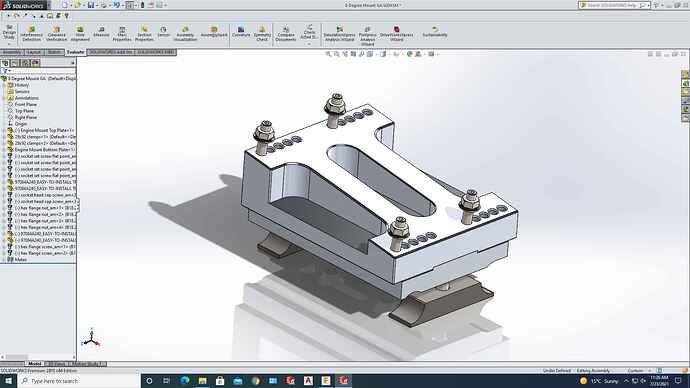
Task: Open the Windows Start menu
Action: click(8, 381)
